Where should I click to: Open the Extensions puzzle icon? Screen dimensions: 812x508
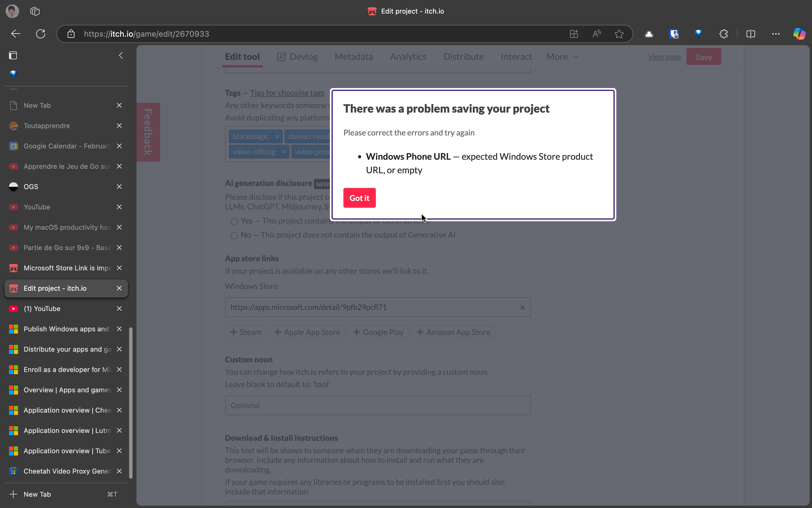click(x=723, y=34)
